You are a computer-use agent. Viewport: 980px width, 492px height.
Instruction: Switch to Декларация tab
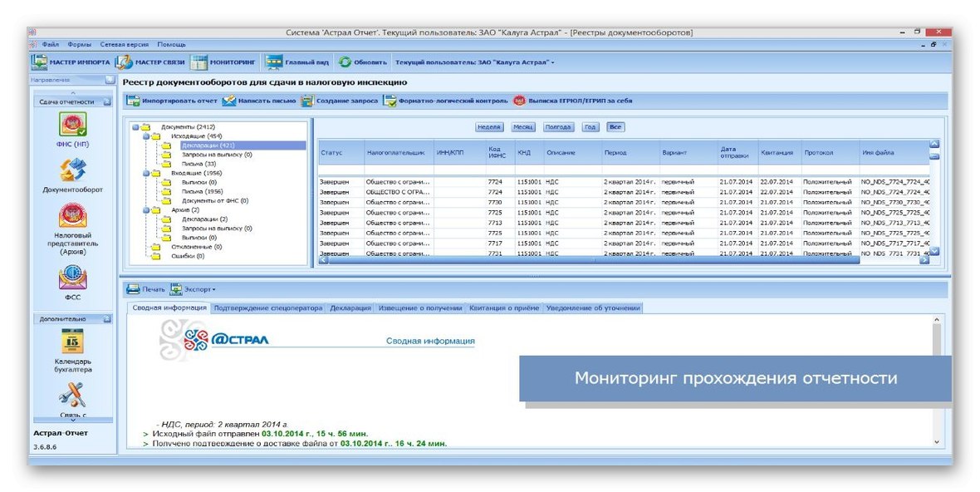point(350,308)
